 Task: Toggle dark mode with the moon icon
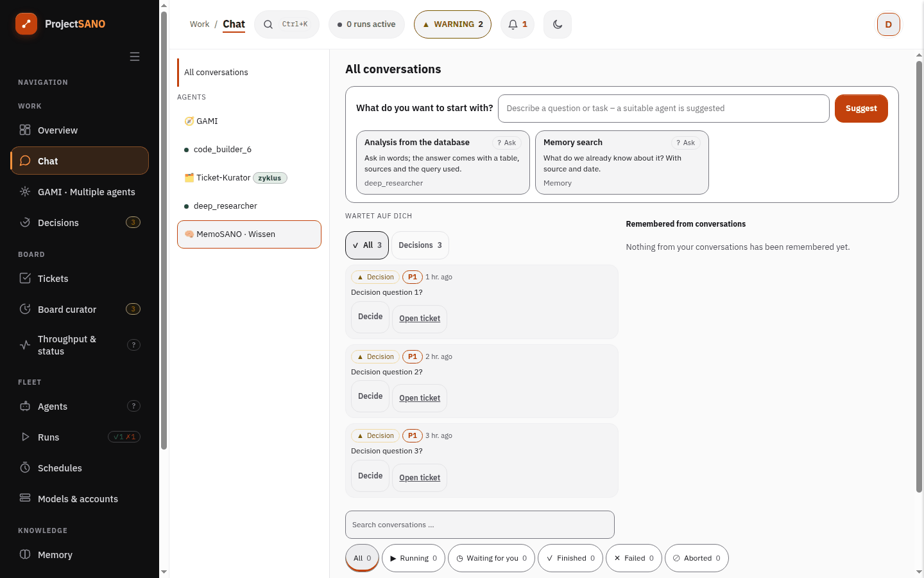(558, 24)
